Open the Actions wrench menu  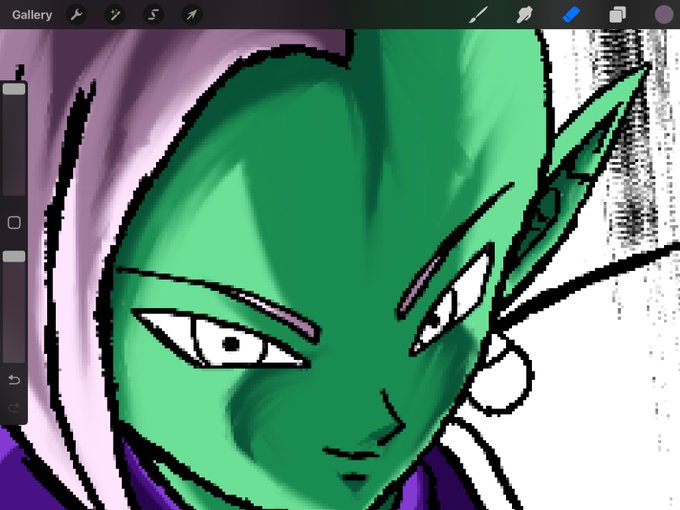click(76, 15)
